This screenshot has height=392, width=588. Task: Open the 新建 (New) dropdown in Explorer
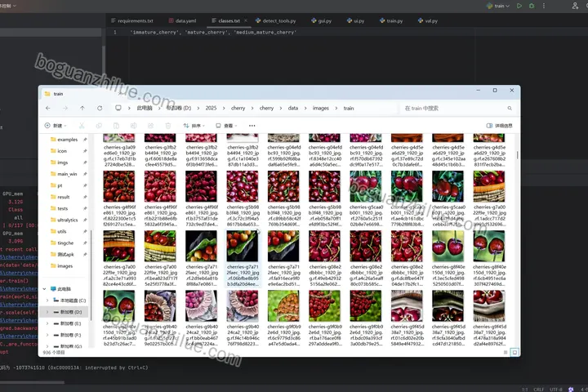coord(56,126)
